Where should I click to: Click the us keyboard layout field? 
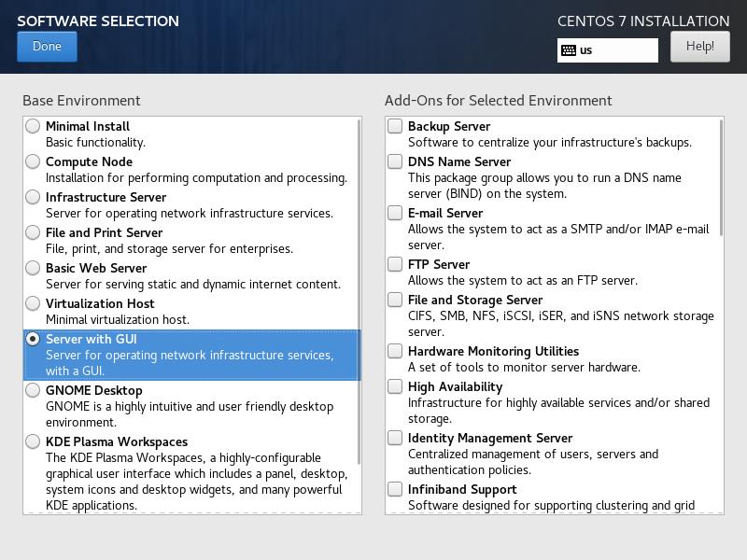[616, 50]
